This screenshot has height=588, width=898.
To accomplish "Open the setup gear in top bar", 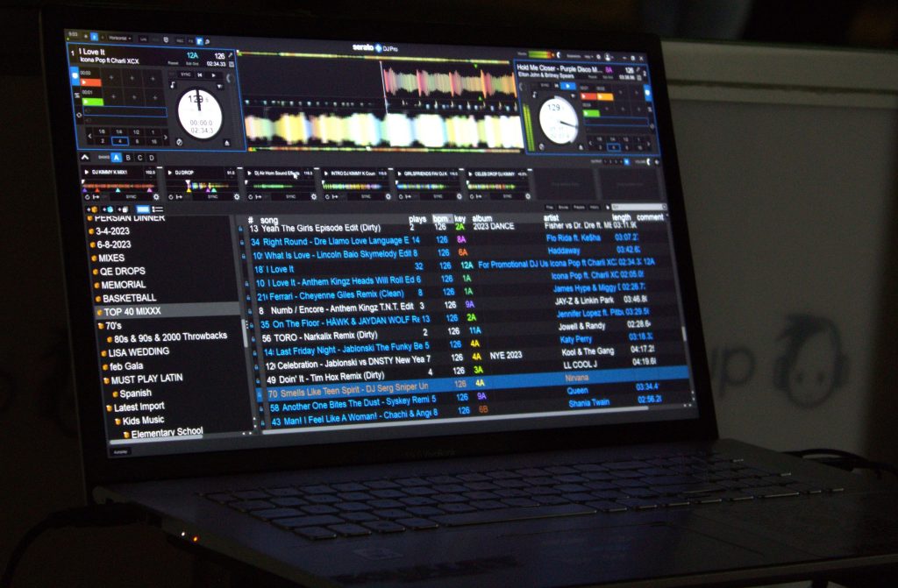I will click(x=598, y=57).
